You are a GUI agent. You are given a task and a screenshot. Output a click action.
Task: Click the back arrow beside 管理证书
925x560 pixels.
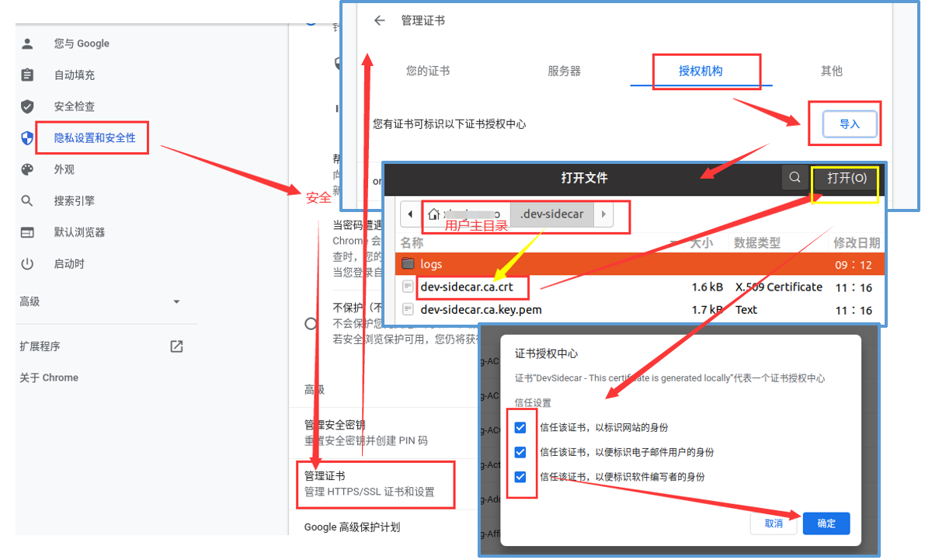(x=379, y=21)
